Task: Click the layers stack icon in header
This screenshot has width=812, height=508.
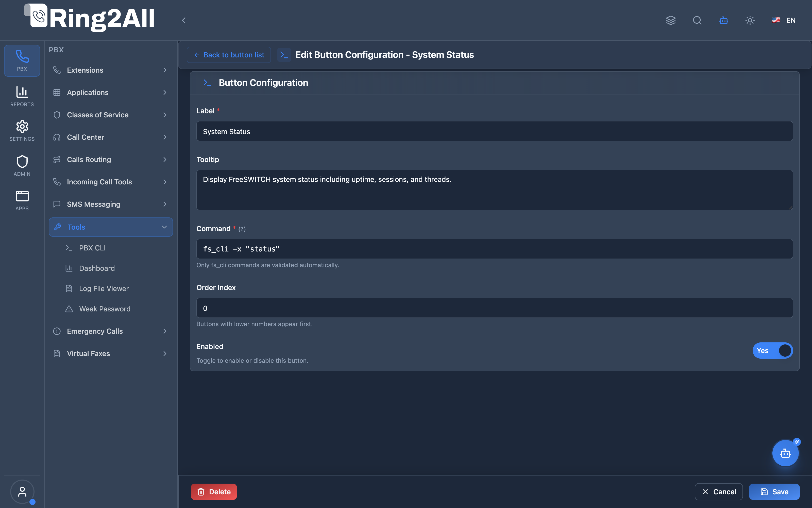Action: [671, 20]
